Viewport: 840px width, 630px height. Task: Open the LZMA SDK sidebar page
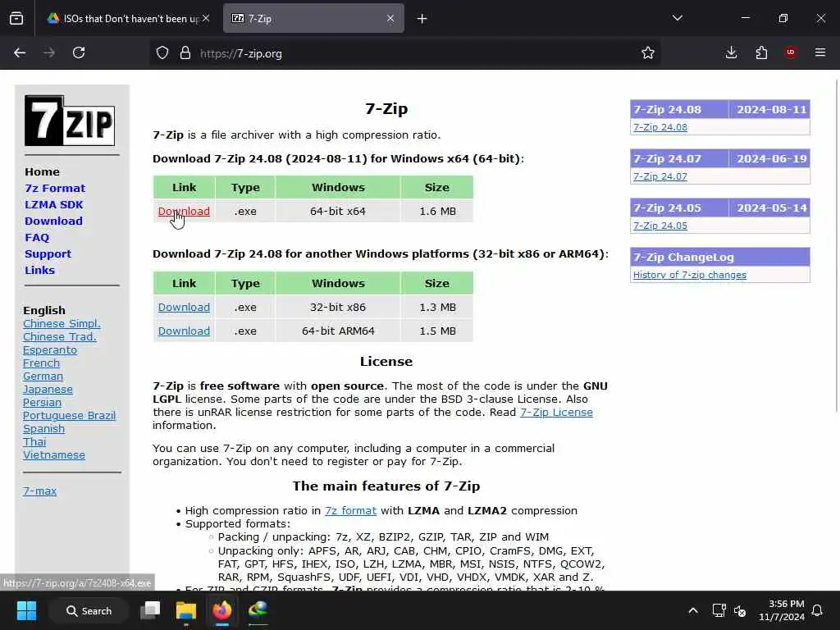(x=53, y=204)
